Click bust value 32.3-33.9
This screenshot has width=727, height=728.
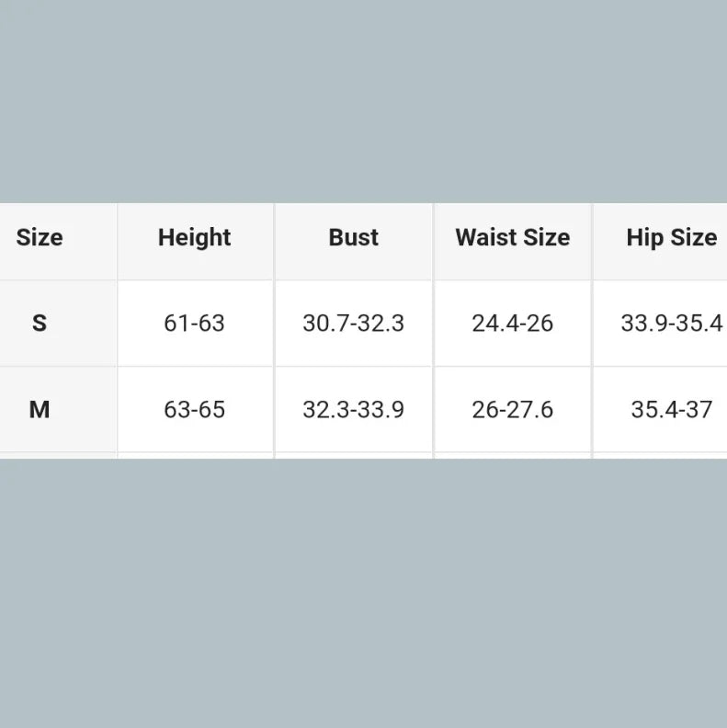[354, 409]
